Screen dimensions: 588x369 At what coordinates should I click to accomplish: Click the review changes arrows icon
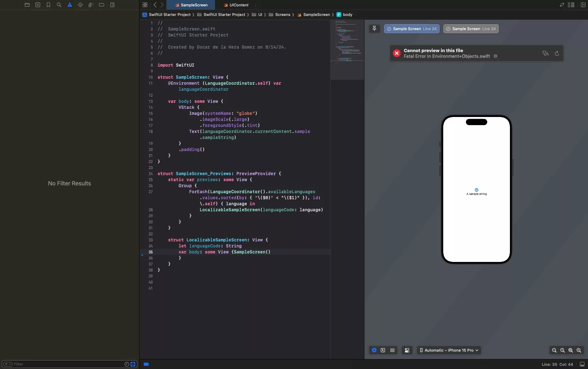pyautogui.click(x=562, y=5)
